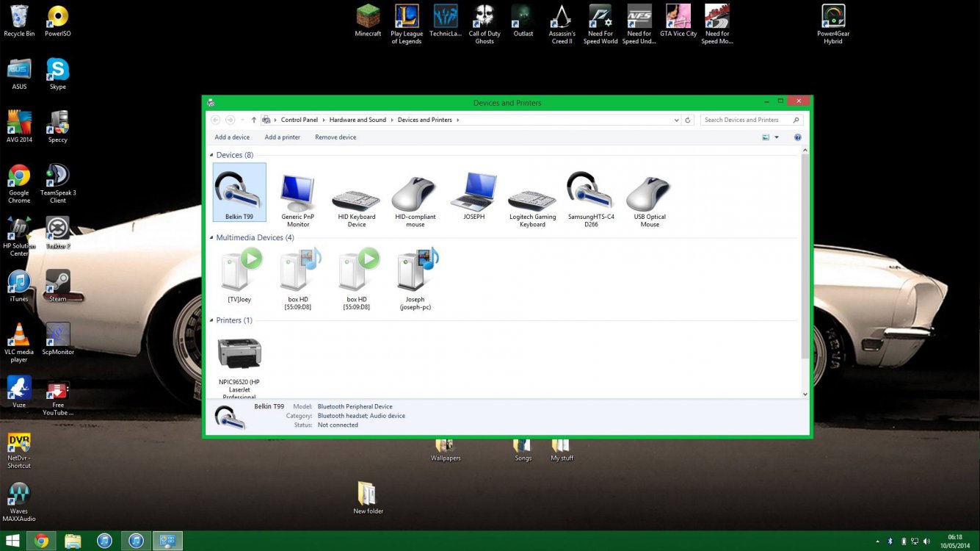Image resolution: width=980 pixels, height=551 pixels.
Task: Click Devices and Printers breadcrumb segment
Action: point(425,120)
